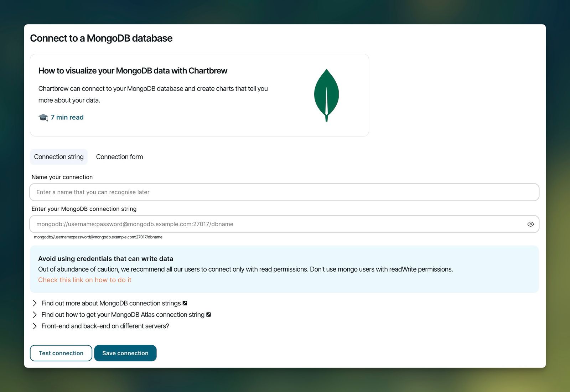Click the example connection string hint text
Image resolution: width=570 pixels, height=392 pixels.
(98, 237)
